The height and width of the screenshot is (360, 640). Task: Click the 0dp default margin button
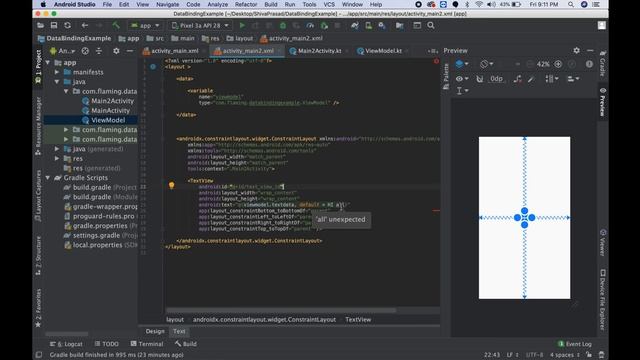[496, 79]
